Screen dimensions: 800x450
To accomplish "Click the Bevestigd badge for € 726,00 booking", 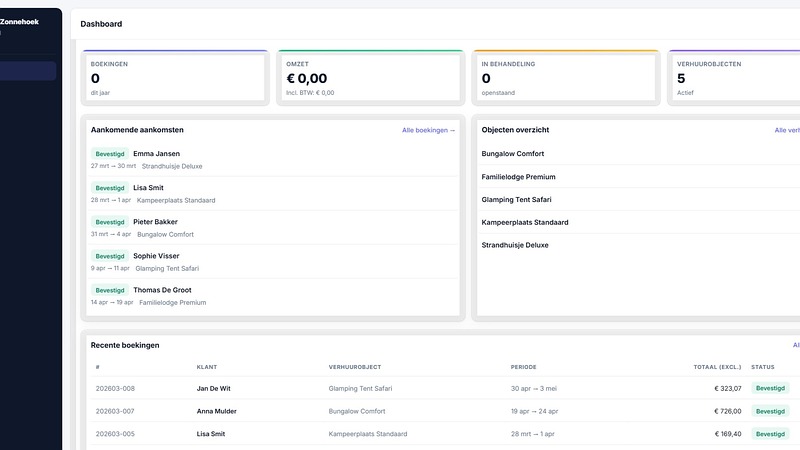I will point(770,411).
